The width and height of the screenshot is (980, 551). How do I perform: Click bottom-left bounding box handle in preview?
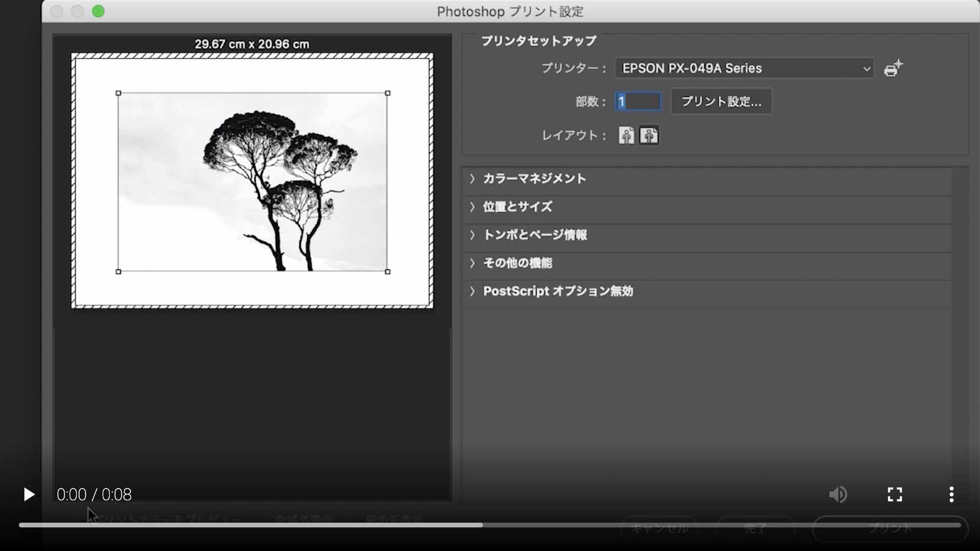pyautogui.click(x=119, y=272)
